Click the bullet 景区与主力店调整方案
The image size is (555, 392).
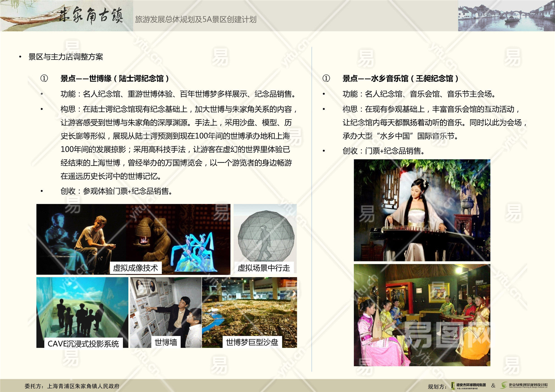coord(66,57)
